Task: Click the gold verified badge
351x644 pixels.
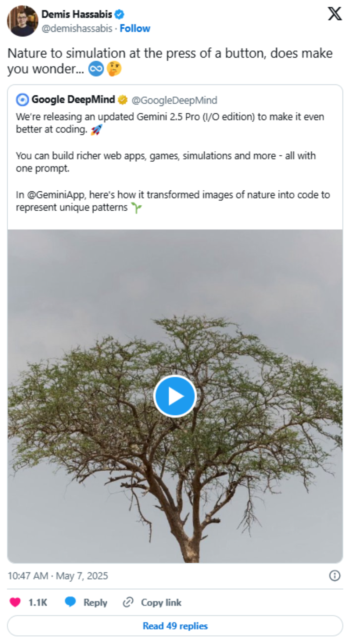Action: click(x=122, y=100)
